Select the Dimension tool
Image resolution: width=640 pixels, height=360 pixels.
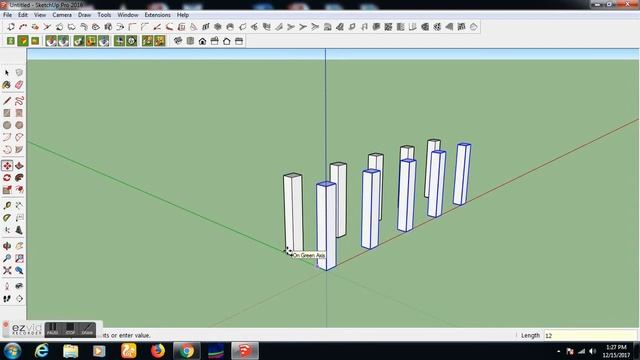[19, 206]
